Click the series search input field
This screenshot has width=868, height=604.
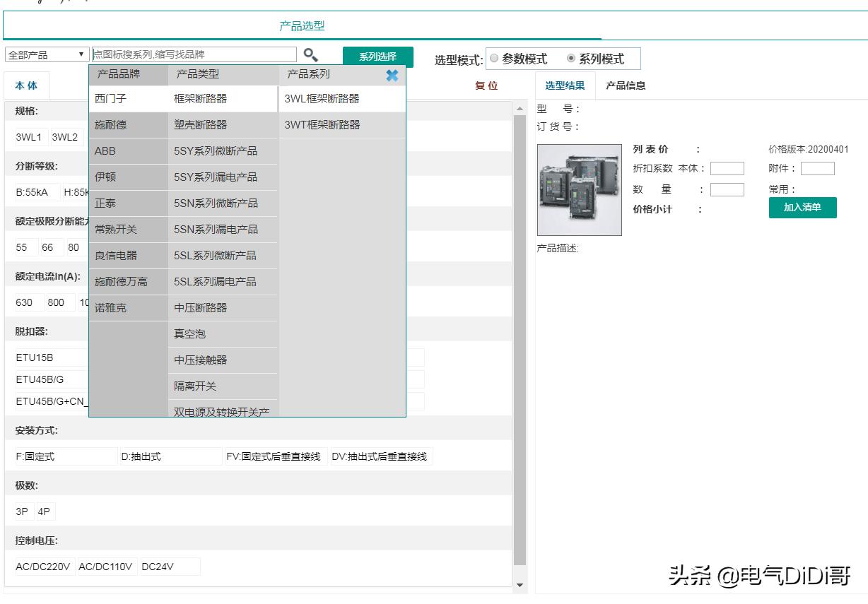pyautogui.click(x=194, y=55)
